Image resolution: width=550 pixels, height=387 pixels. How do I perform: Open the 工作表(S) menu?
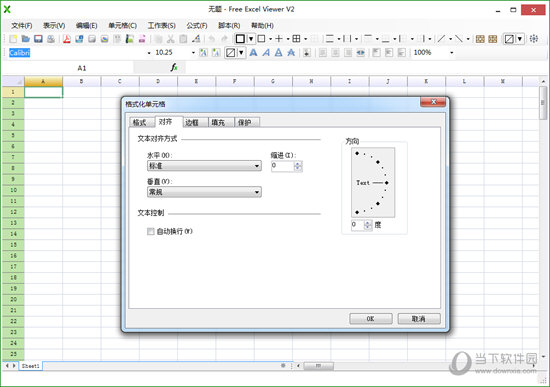tap(161, 26)
